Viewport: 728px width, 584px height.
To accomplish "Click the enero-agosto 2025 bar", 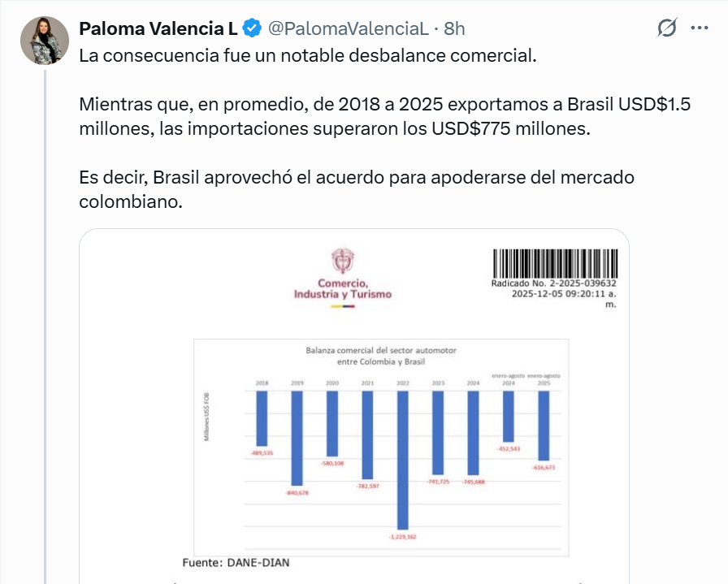I will coord(544,426).
